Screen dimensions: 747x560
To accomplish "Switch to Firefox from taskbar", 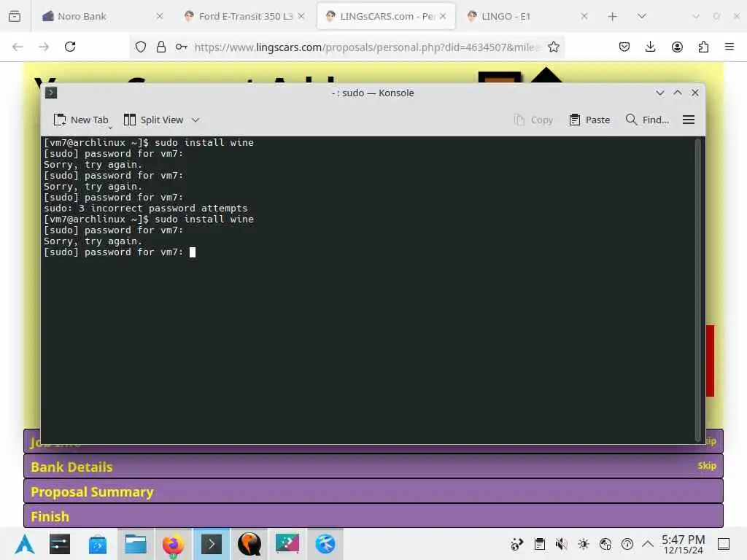I will pos(173,544).
